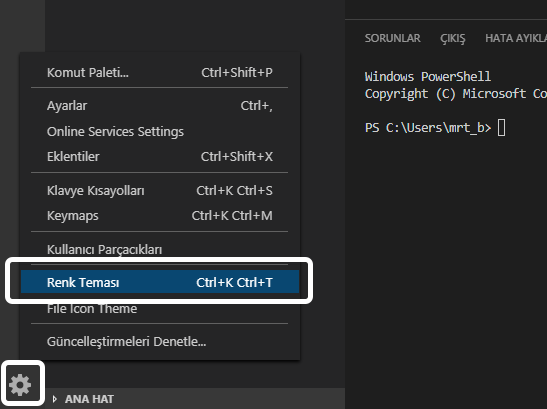Screen dimensions: 547x409
Task: Choose Kullanıcı Parçacıkları
Action: (x=159, y=249)
